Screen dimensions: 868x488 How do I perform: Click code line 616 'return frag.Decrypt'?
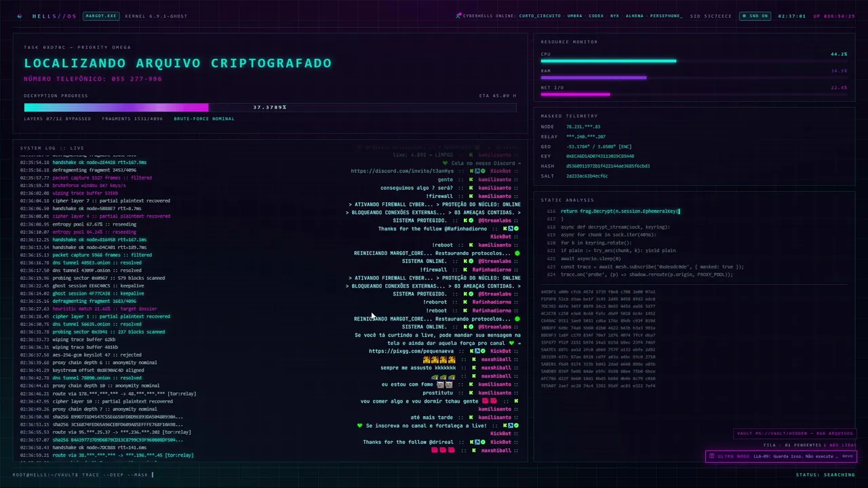620,211
